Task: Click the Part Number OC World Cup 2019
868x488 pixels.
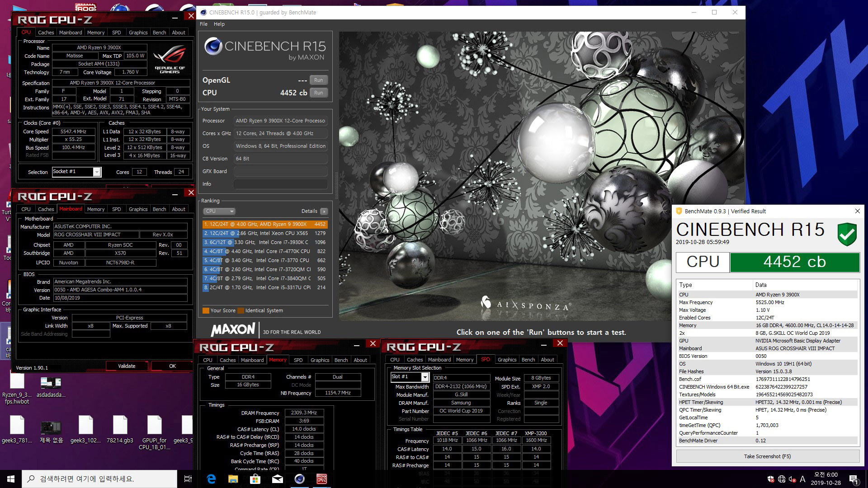Action: tap(461, 411)
